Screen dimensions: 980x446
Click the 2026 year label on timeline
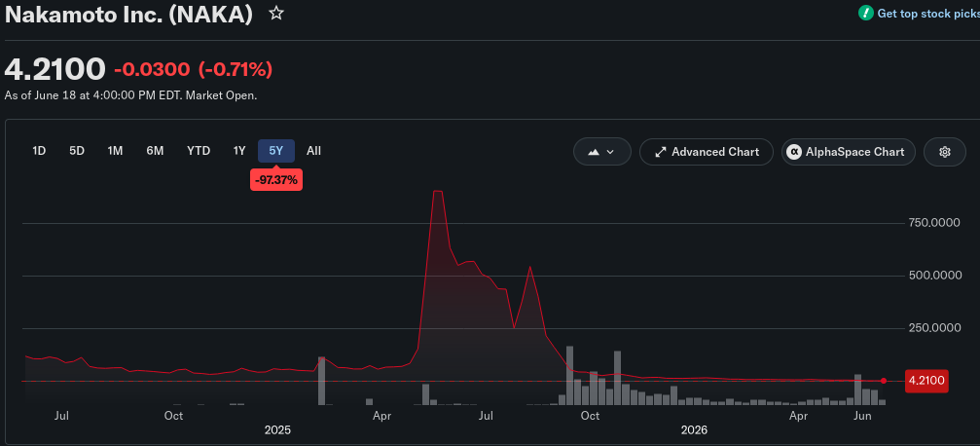694,430
